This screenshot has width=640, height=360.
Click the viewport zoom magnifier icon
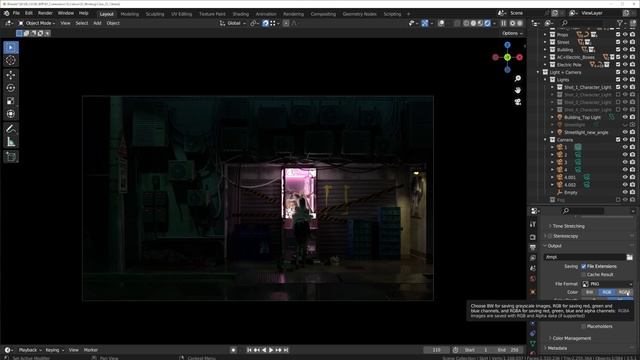pyautogui.click(x=518, y=78)
